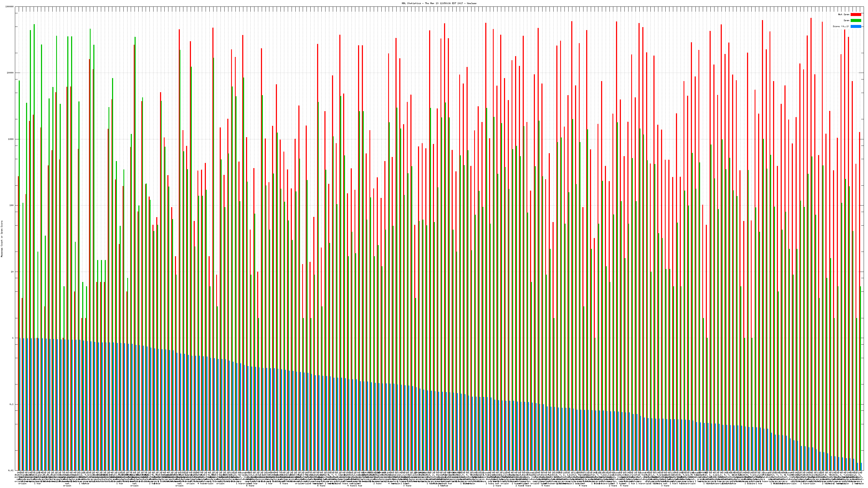868x488 pixels.
Task: Click the vertical "Message Count or Spam Score" axis title
Action: click(x=2, y=239)
